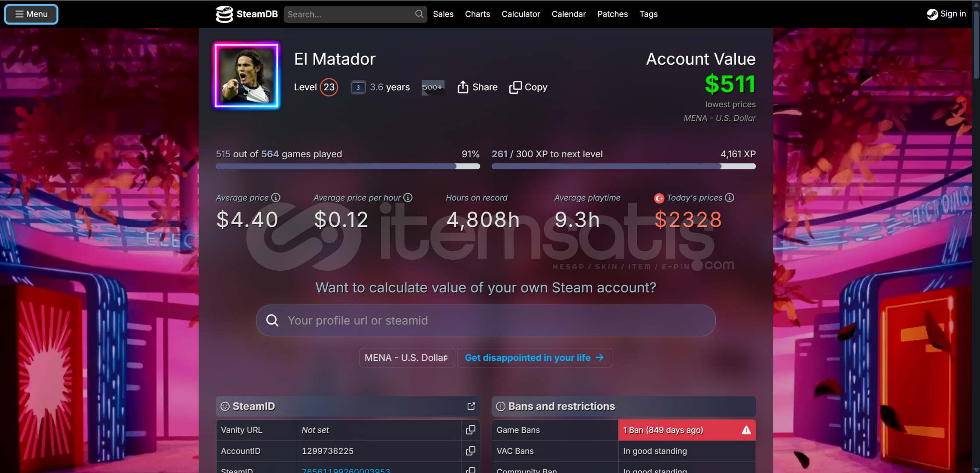The image size is (980, 473).
Task: Click the Copy profile icon
Action: pyautogui.click(x=515, y=87)
